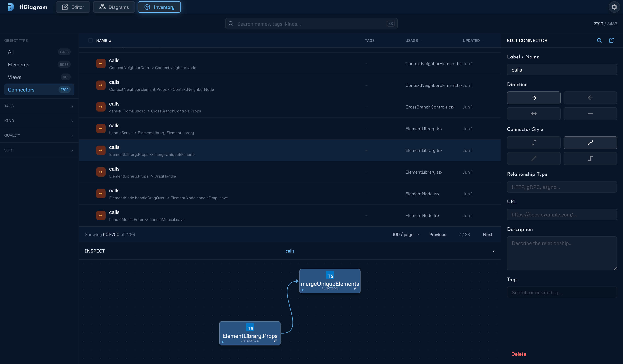Screen dimensions: 623x364
Task: Switch to the Editor tab
Action: click(x=73, y=7)
